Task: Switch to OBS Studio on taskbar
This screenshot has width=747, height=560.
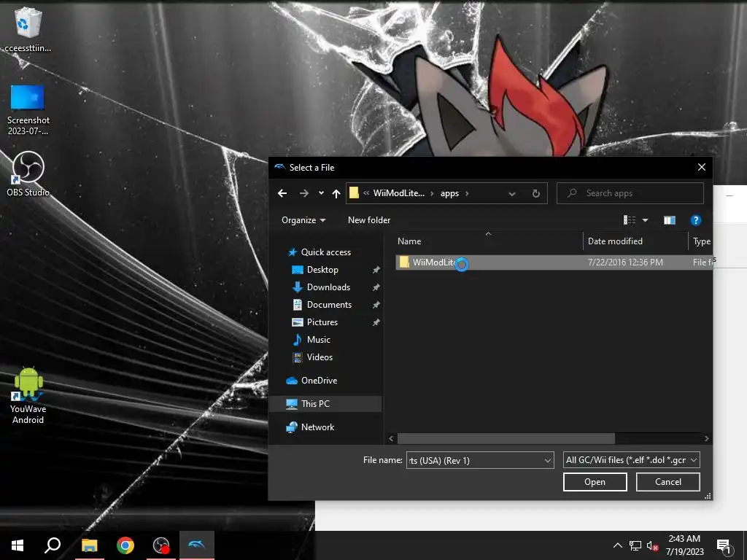Action: [161, 545]
